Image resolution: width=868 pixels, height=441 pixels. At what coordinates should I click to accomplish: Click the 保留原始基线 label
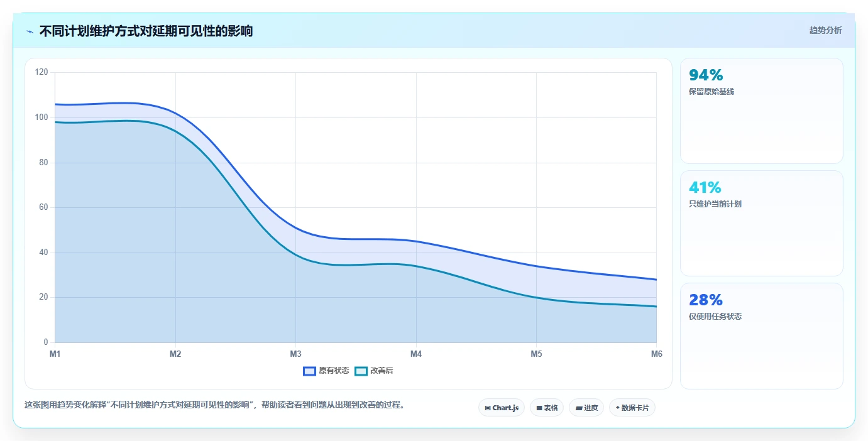(x=711, y=92)
